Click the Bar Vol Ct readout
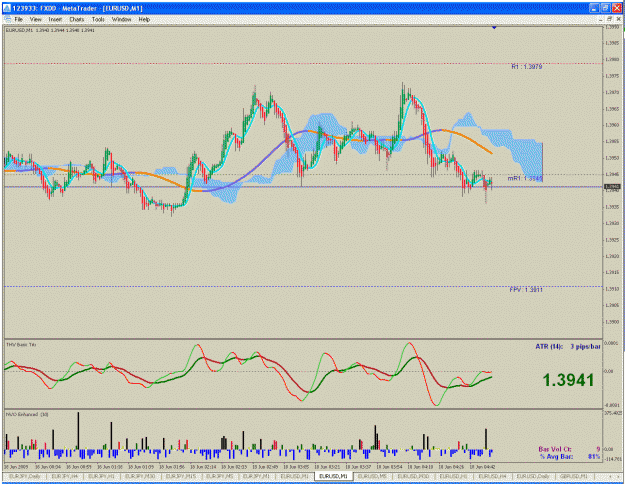This screenshot has height=484, width=625. pos(569,449)
